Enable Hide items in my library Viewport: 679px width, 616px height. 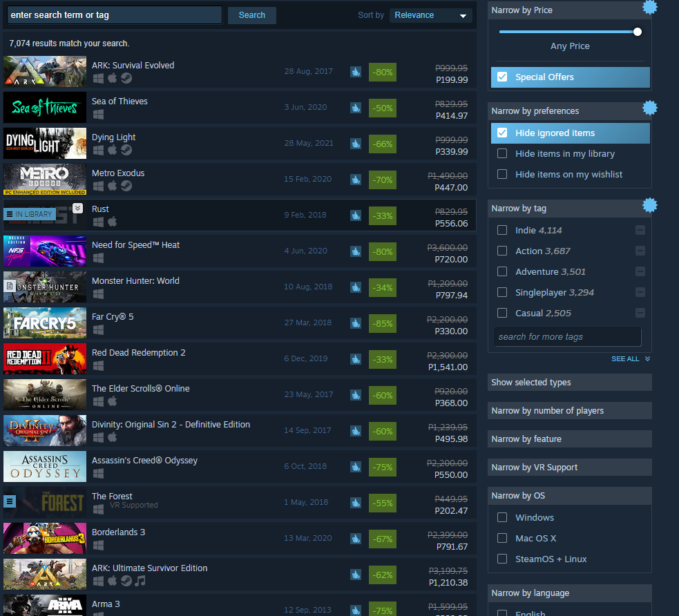tap(502, 154)
